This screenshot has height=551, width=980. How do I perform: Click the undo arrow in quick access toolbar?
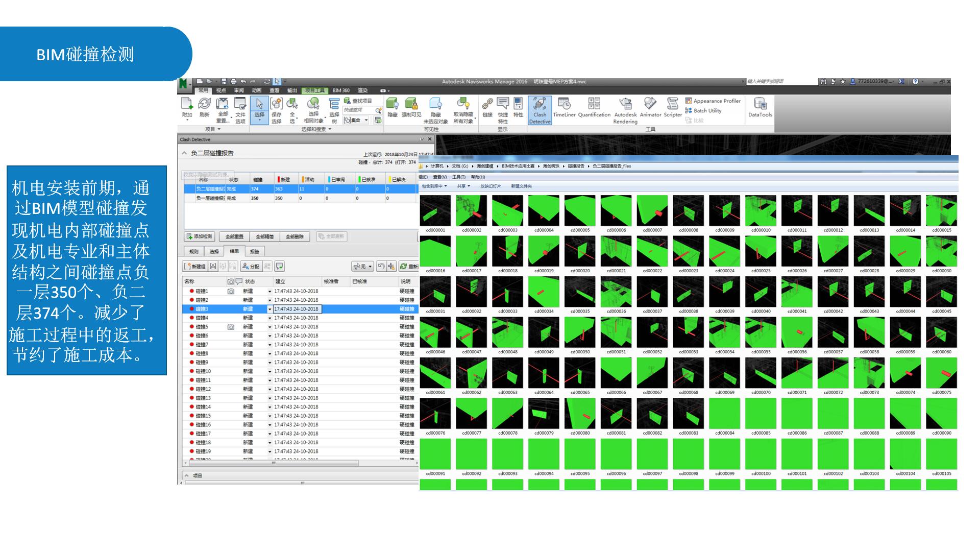[243, 81]
